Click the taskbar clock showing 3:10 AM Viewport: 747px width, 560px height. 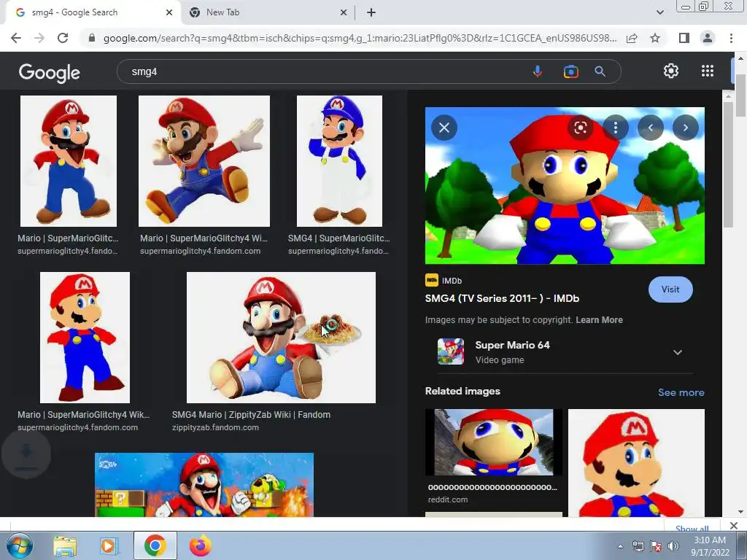pyautogui.click(x=710, y=546)
